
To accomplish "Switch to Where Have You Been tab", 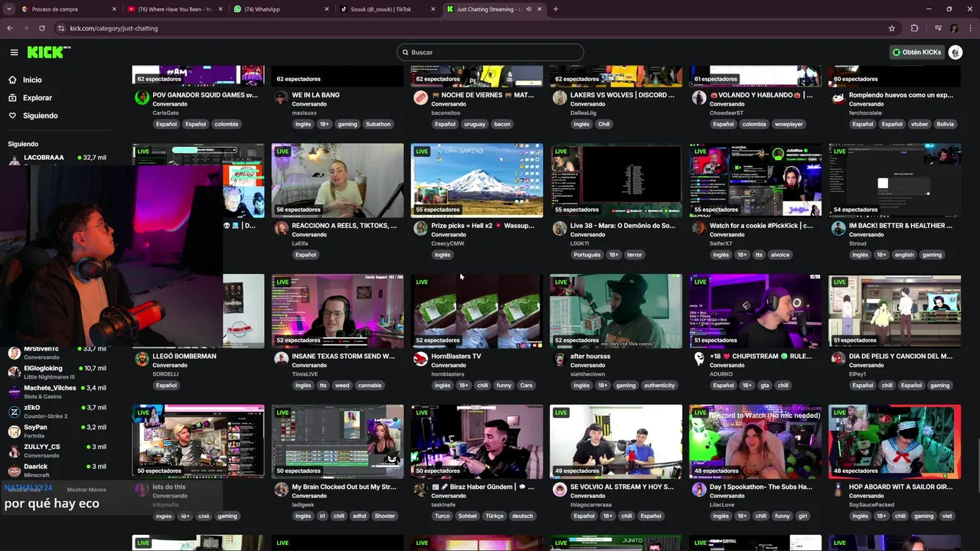I will tap(175, 9).
